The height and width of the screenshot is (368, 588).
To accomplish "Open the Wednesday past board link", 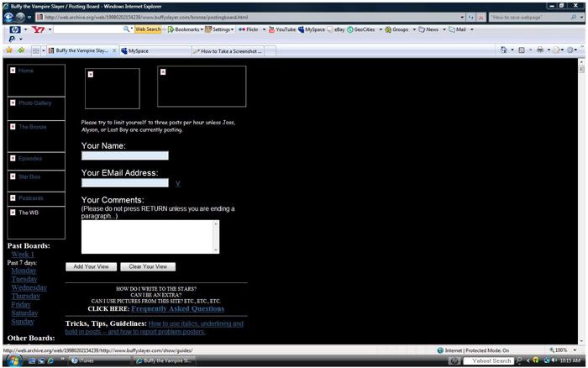I will coord(29,287).
